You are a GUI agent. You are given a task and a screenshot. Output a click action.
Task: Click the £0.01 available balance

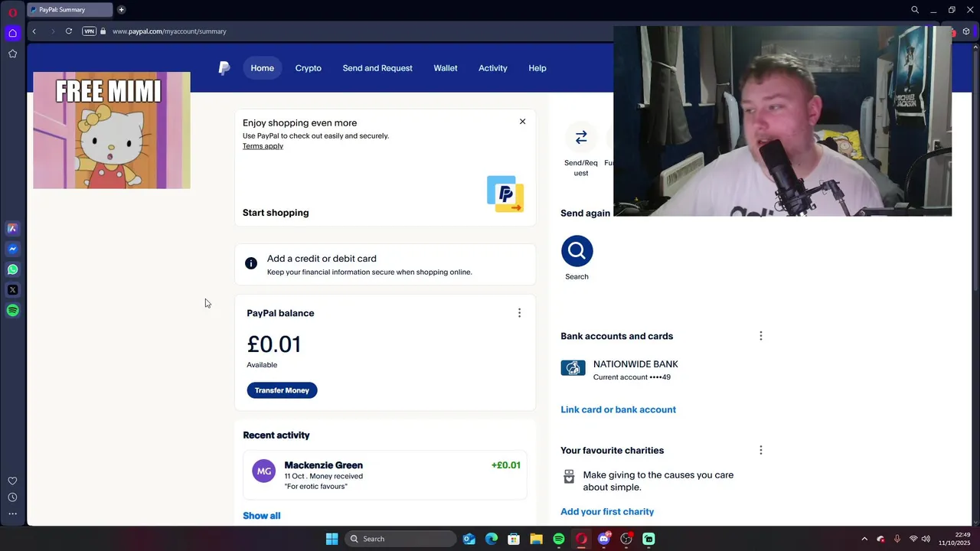[x=274, y=344]
